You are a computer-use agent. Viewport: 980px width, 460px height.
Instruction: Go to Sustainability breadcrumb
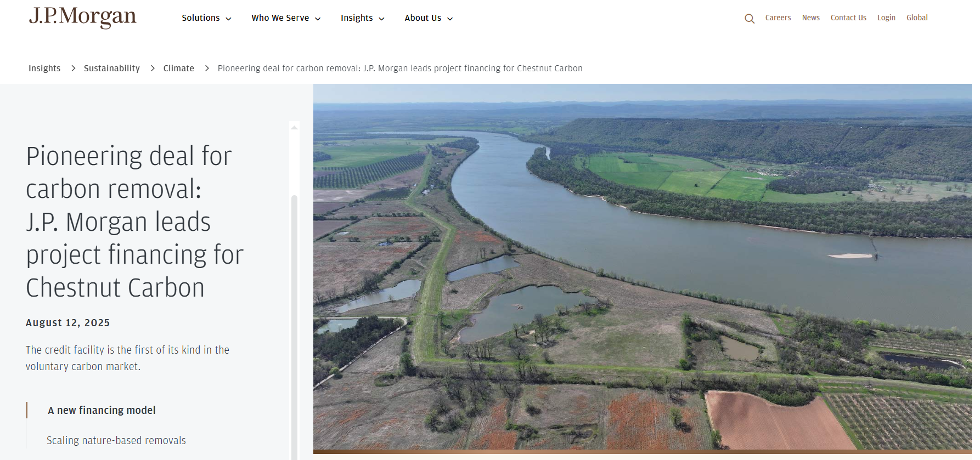(x=112, y=68)
